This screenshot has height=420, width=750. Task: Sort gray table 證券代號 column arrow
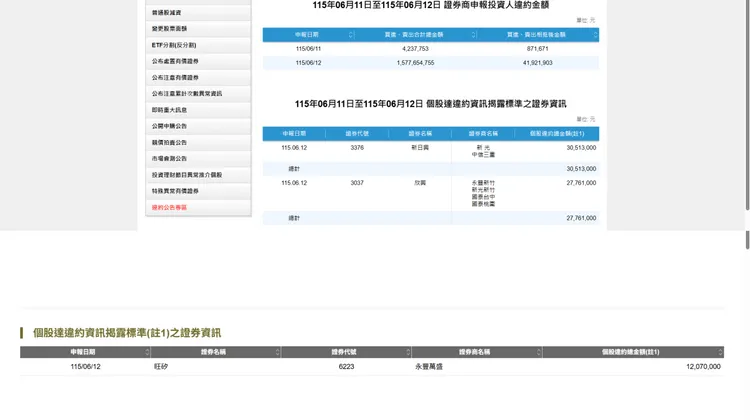408,352
